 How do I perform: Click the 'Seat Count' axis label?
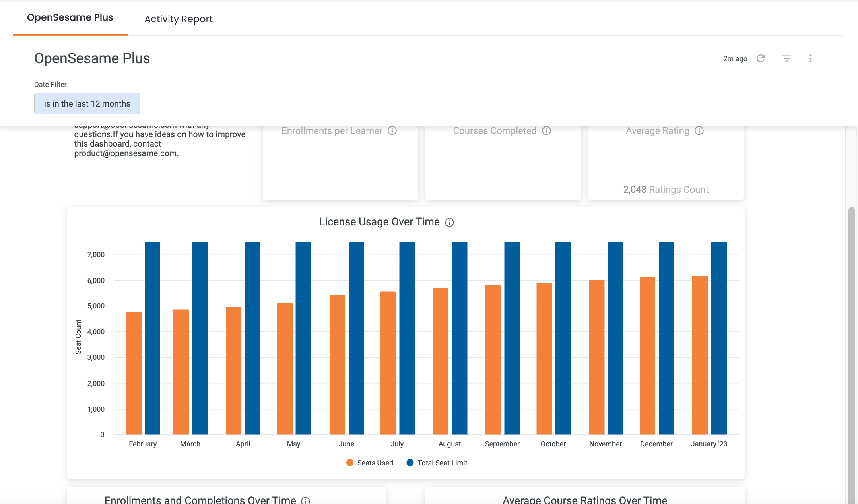78,337
